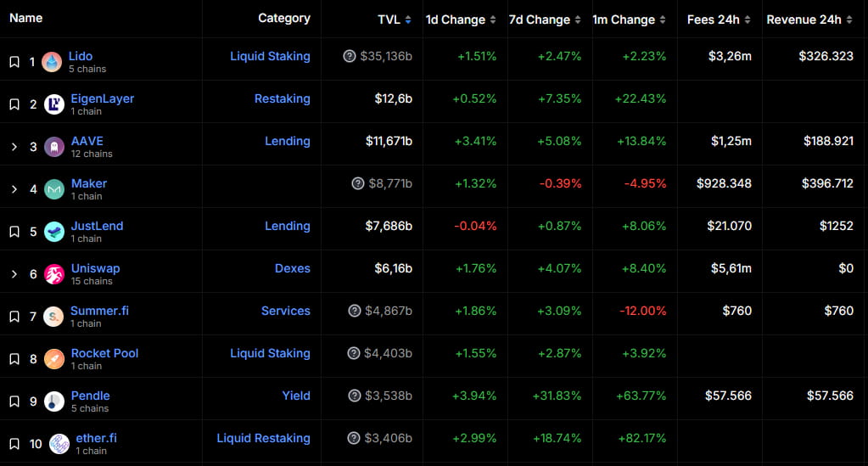Expand the Maker row chevron
868x466 pixels.
(14, 189)
